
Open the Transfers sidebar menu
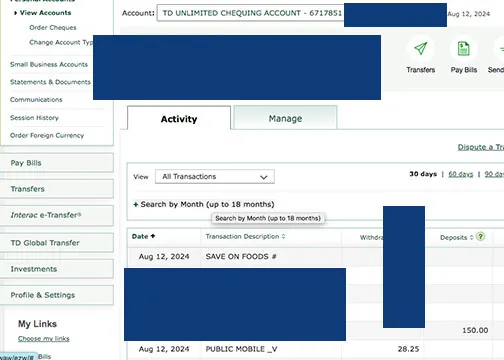pyautogui.click(x=57, y=189)
